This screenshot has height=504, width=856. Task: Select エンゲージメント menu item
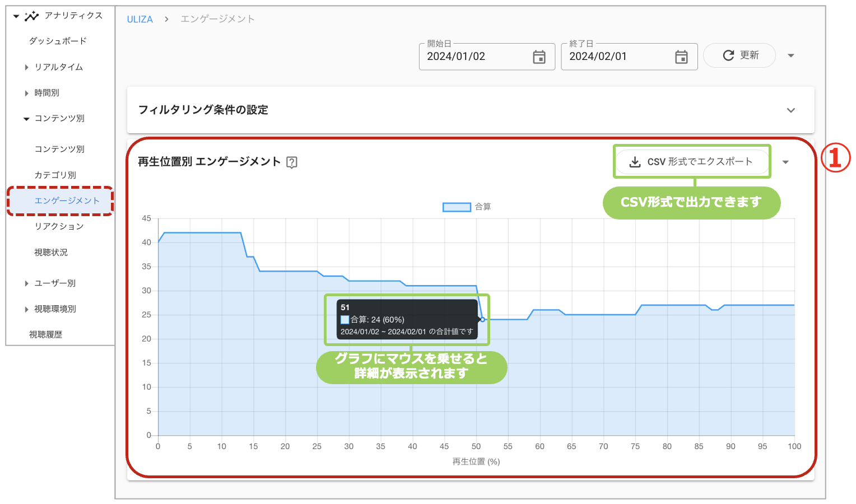tap(67, 200)
